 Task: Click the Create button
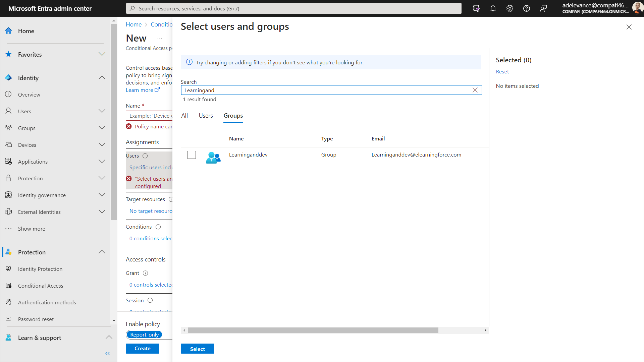(x=143, y=349)
